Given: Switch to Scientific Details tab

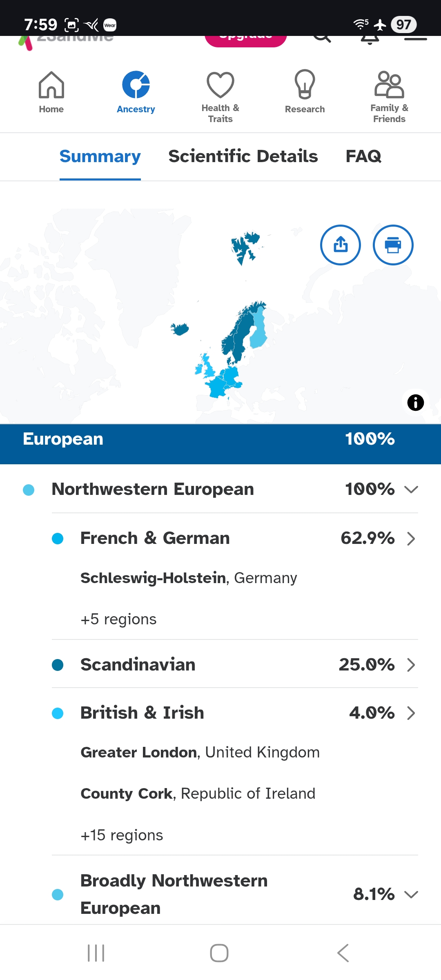Looking at the screenshot, I should (x=243, y=156).
